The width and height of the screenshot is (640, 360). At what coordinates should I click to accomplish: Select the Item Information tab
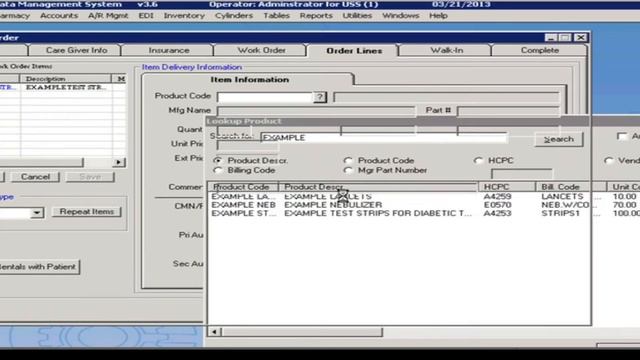pyautogui.click(x=249, y=80)
